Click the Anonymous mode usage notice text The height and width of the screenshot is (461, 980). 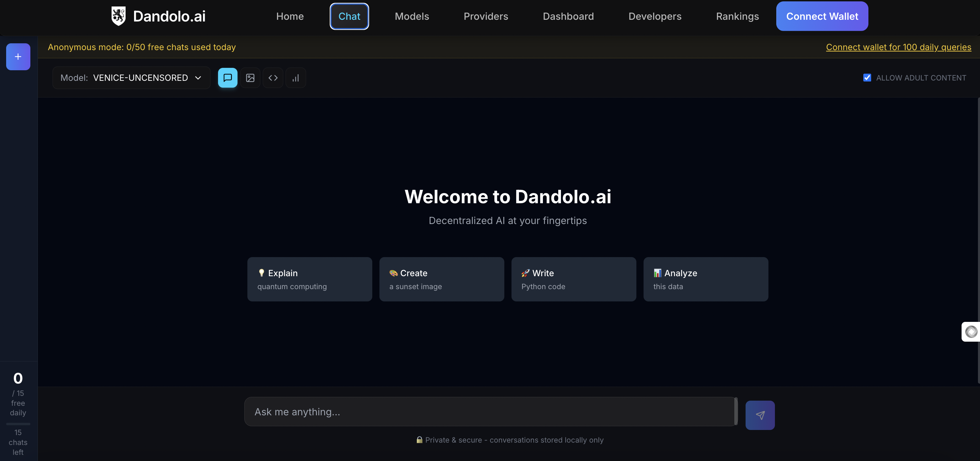(x=142, y=47)
